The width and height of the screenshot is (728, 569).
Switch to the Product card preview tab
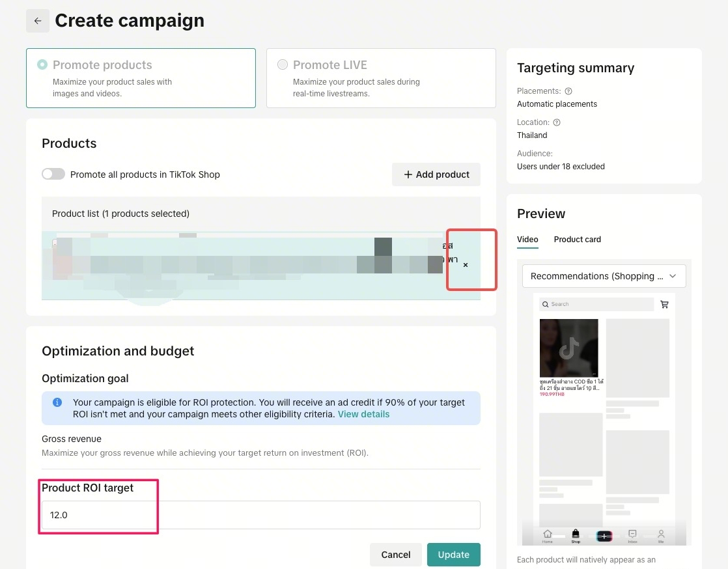pos(577,240)
